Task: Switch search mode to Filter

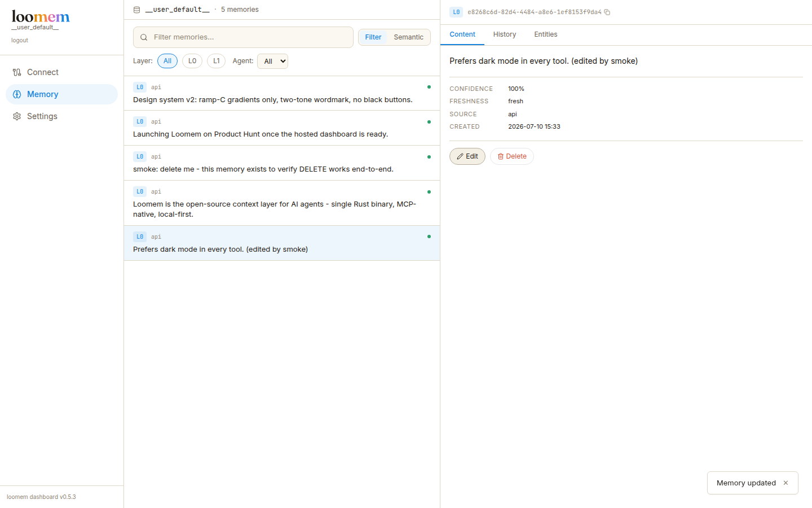Action: point(373,37)
